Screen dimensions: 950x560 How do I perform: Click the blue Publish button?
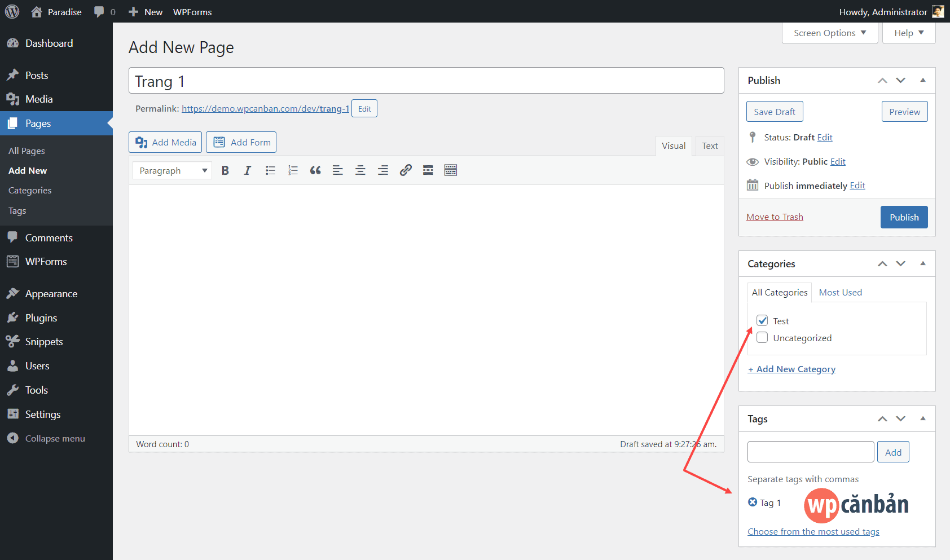[x=904, y=217]
